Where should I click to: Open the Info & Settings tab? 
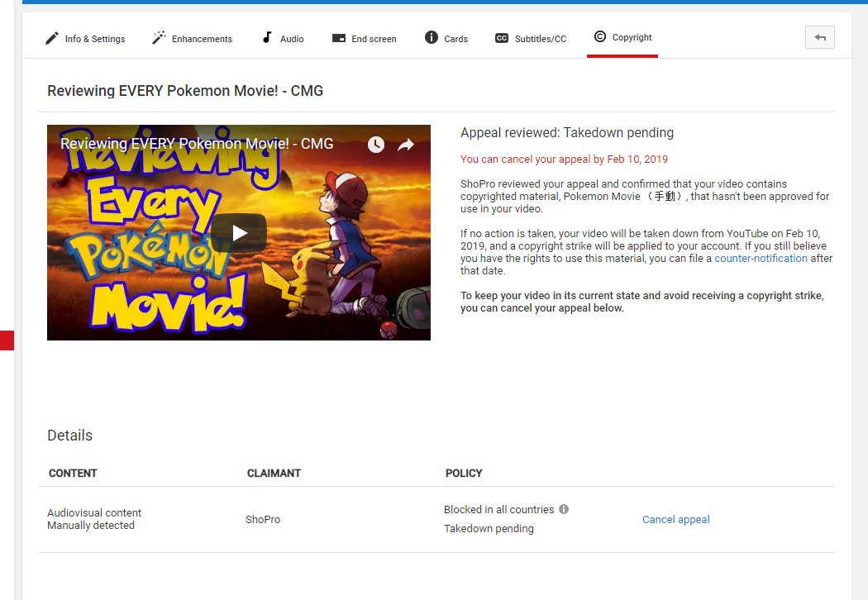coord(85,39)
